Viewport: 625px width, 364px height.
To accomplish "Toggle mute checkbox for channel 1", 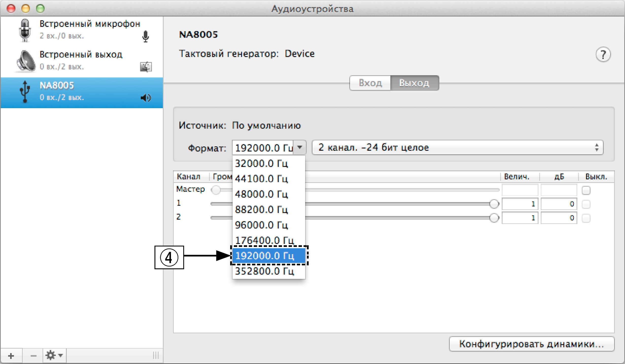I will [x=588, y=203].
